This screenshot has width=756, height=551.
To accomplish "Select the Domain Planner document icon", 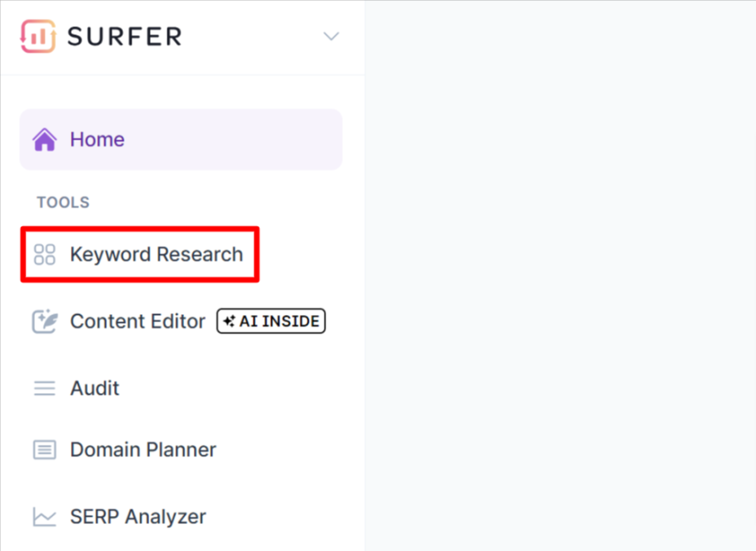I will tap(43, 449).
